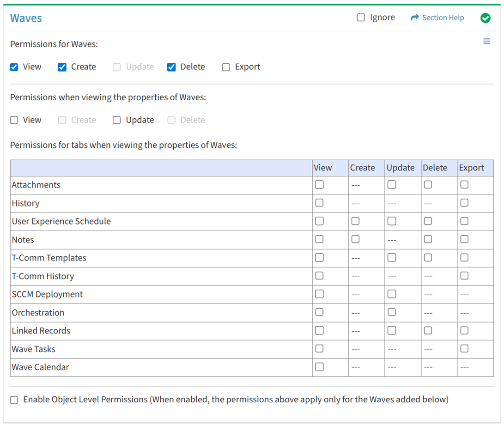Check View for Attachments tab

319,185
